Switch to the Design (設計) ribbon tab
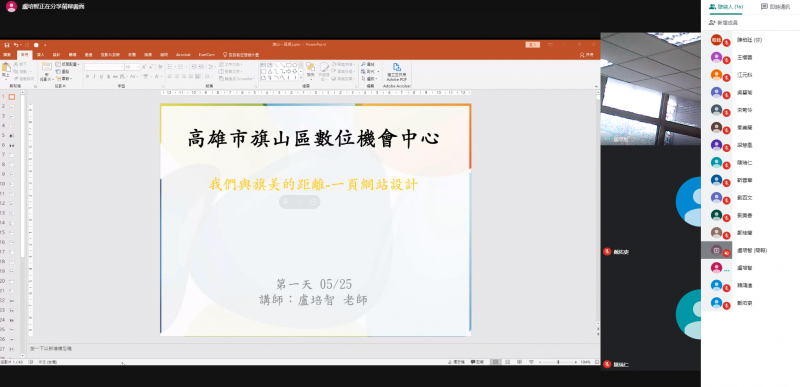Image resolution: width=800 pixels, height=387 pixels. [56, 55]
